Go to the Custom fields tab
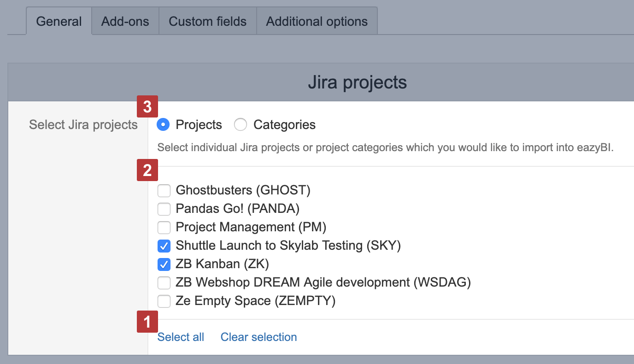The image size is (634, 364). pyautogui.click(x=207, y=21)
